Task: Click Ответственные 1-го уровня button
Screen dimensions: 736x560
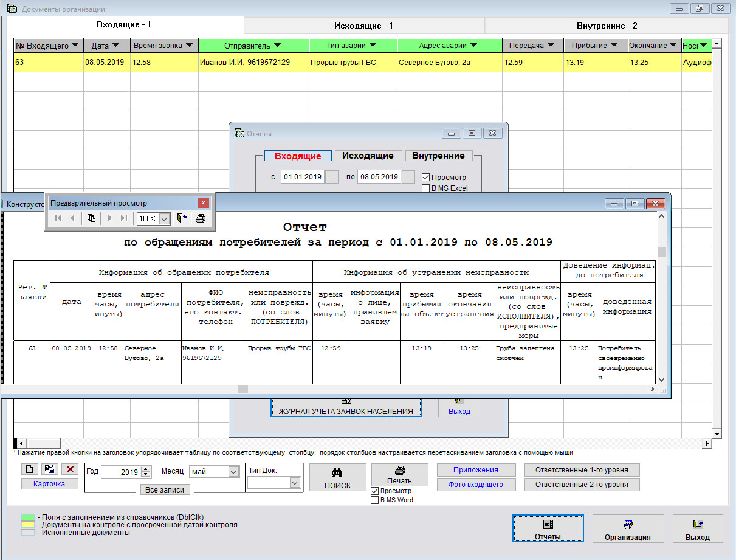Action: [582, 470]
